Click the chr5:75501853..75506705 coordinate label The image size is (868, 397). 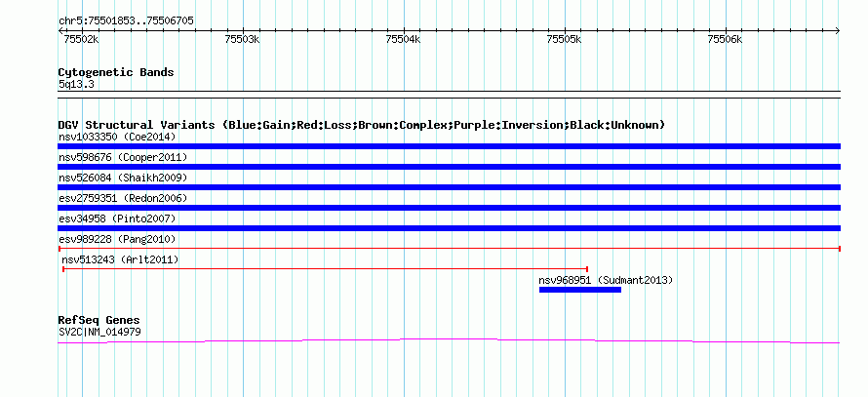pos(126,21)
